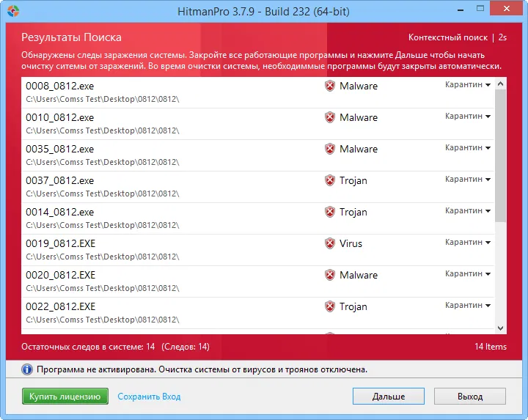Select the file name 0035_0812.exe
528x420 pixels.
click(60, 149)
